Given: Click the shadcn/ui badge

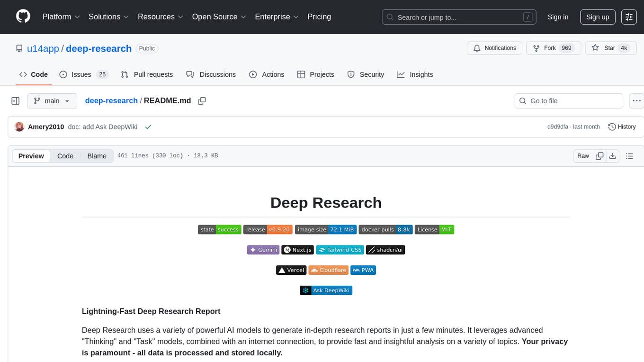Looking at the screenshot, I should click(385, 250).
